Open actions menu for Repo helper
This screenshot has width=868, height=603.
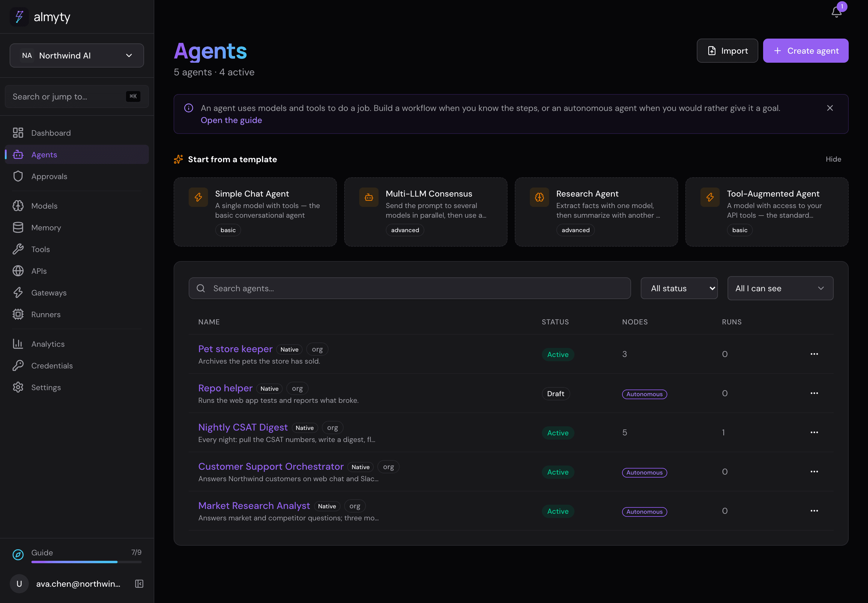click(x=814, y=393)
